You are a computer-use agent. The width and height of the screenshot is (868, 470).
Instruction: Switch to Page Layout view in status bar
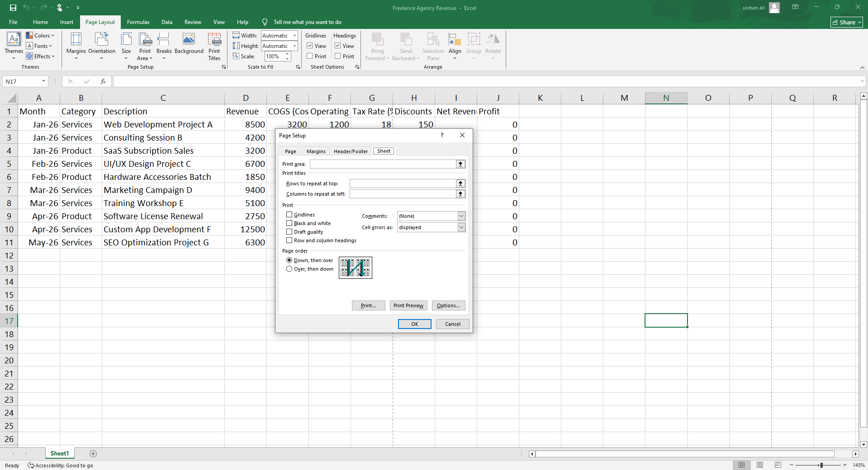[x=760, y=465]
